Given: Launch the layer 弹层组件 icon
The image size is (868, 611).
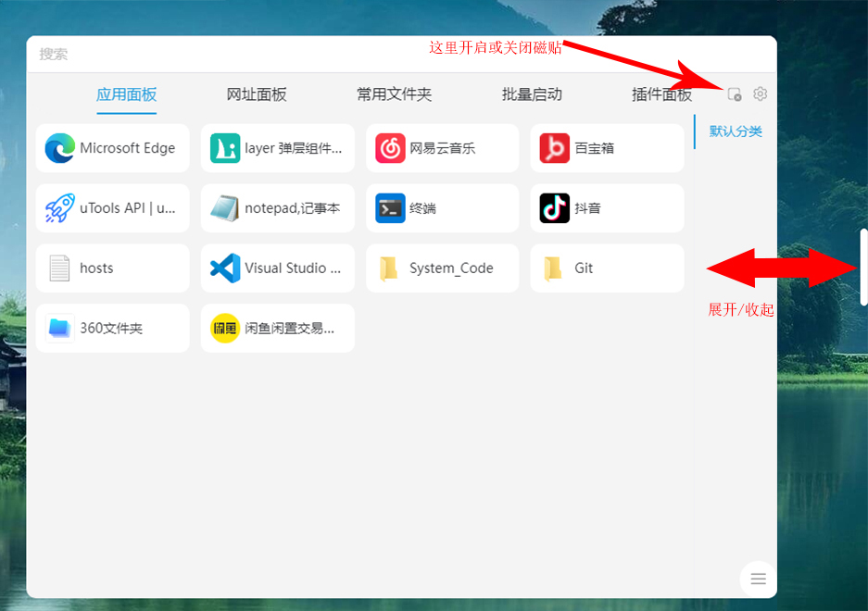Looking at the screenshot, I should pyautogui.click(x=225, y=148).
